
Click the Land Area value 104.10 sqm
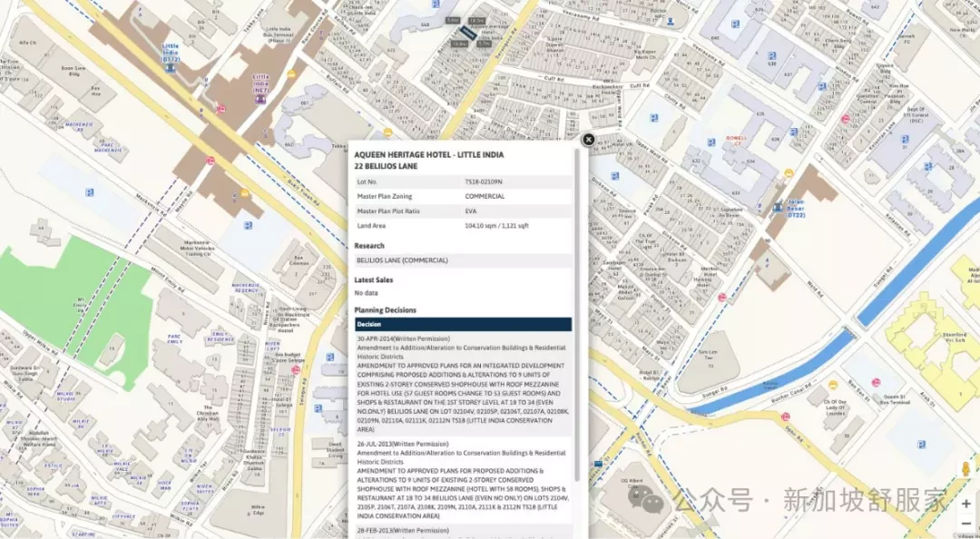coord(496,226)
